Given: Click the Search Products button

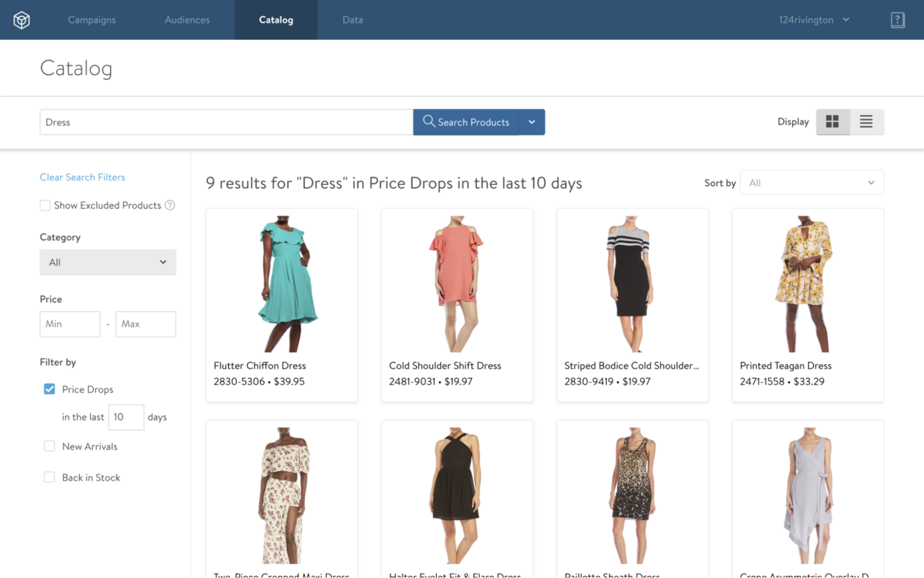Looking at the screenshot, I should tap(466, 122).
